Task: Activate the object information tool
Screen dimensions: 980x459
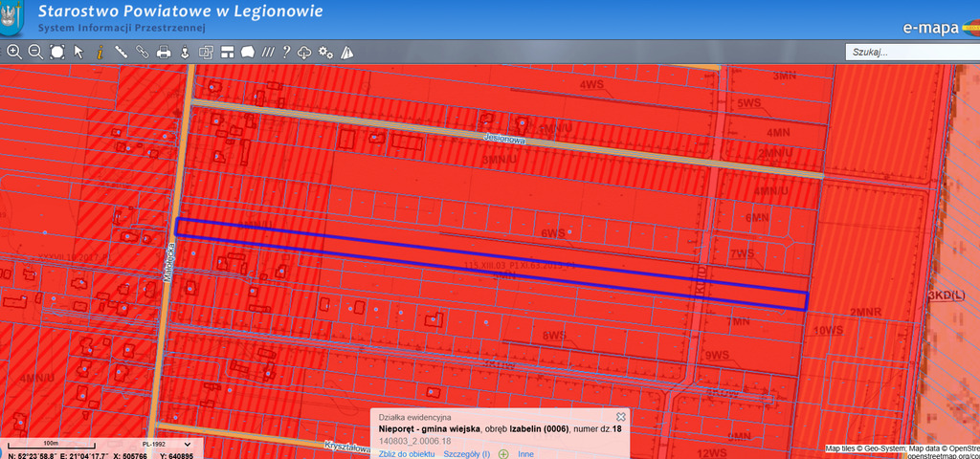Action: point(100,53)
